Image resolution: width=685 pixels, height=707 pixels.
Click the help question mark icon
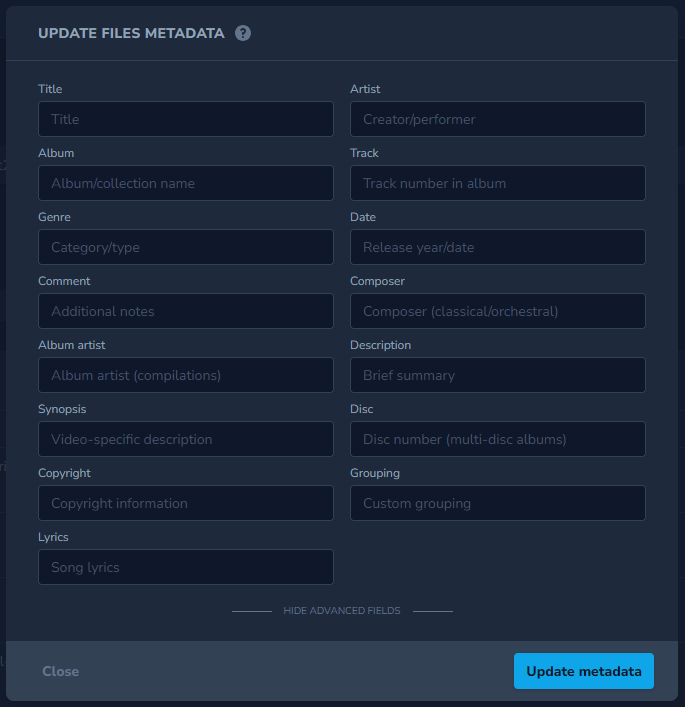coord(243,33)
